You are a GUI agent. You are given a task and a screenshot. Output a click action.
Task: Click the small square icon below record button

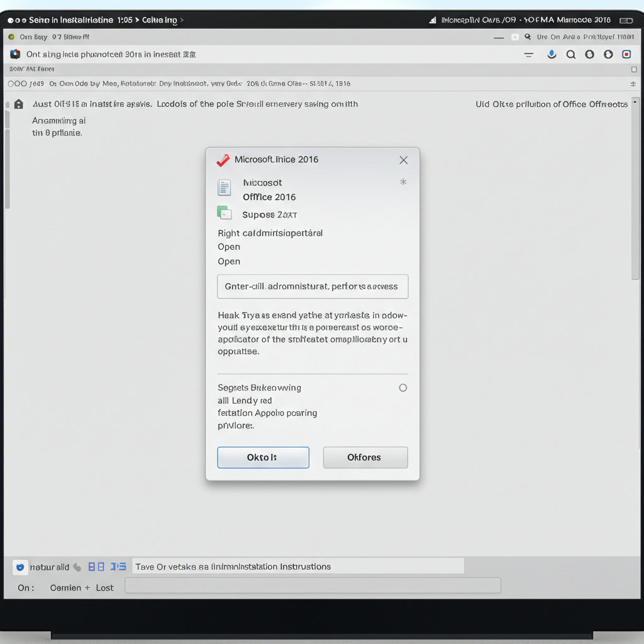point(634,69)
